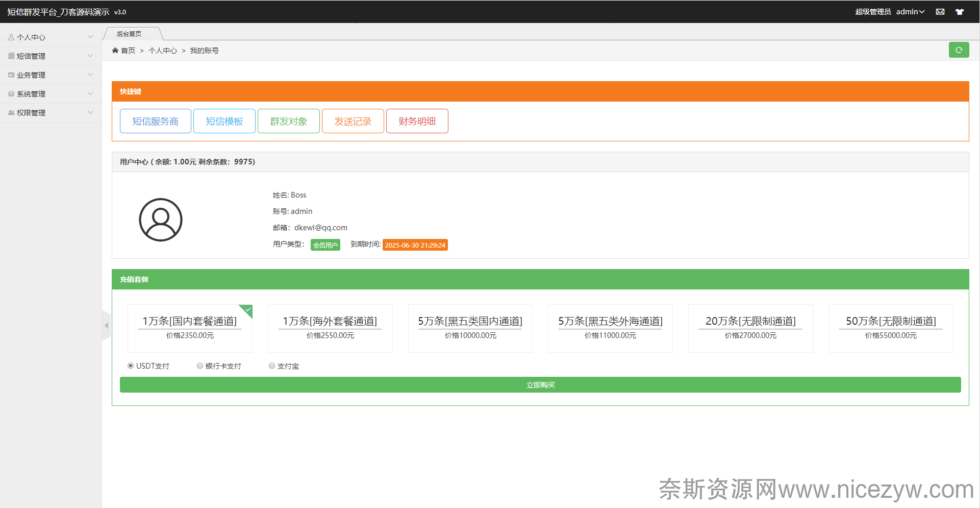
Task: Choose the 20万条[无限制通道] package card
Action: [750, 328]
